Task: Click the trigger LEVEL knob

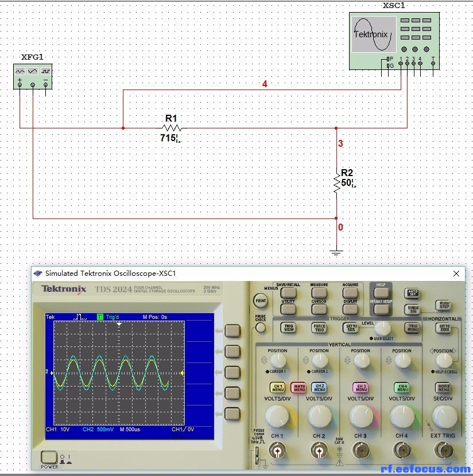Action: click(382, 329)
